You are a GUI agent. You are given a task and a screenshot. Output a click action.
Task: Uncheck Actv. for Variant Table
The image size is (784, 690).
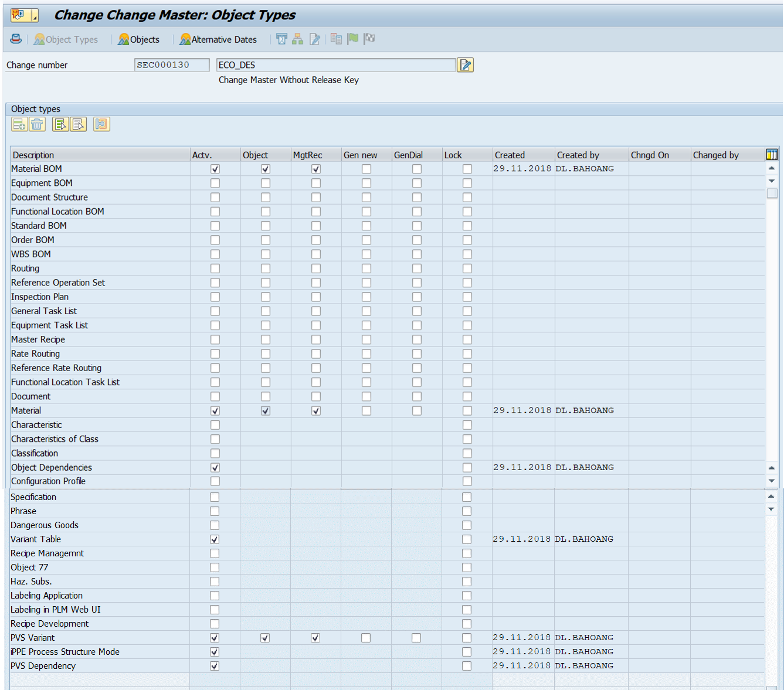pyautogui.click(x=215, y=539)
